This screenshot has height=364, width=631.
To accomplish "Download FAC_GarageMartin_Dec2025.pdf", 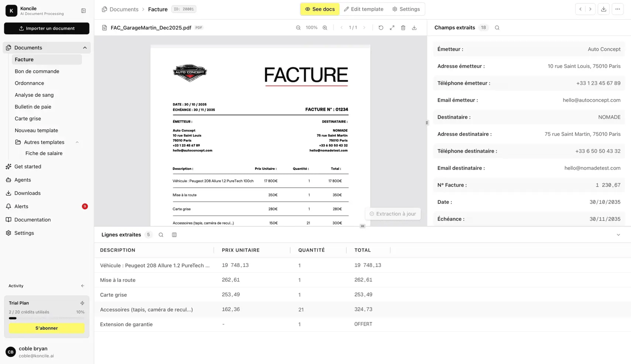I will [x=414, y=27].
